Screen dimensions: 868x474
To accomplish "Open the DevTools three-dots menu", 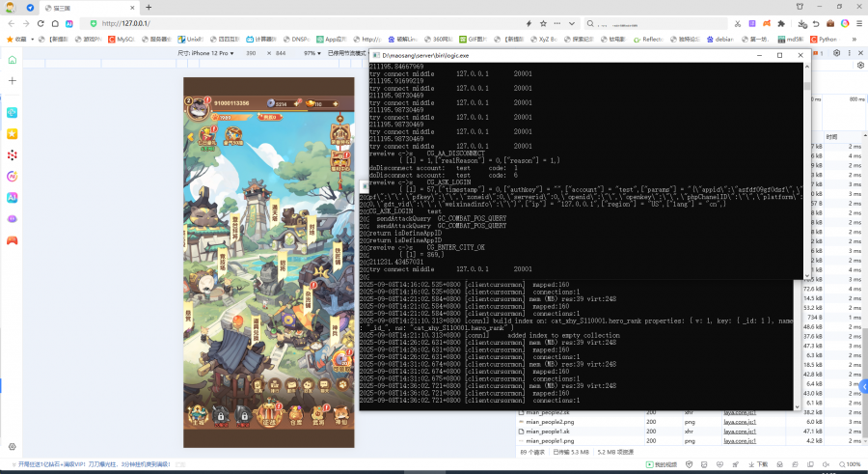I will tap(849, 53).
